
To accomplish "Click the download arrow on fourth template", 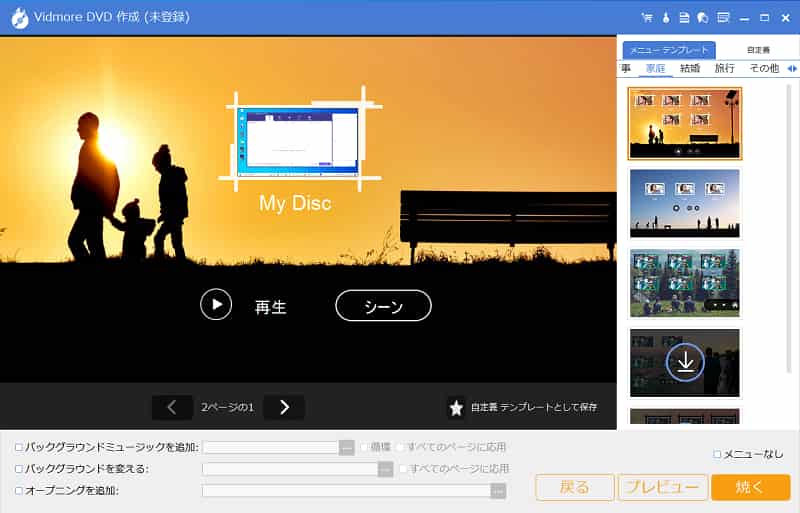I will (685, 362).
